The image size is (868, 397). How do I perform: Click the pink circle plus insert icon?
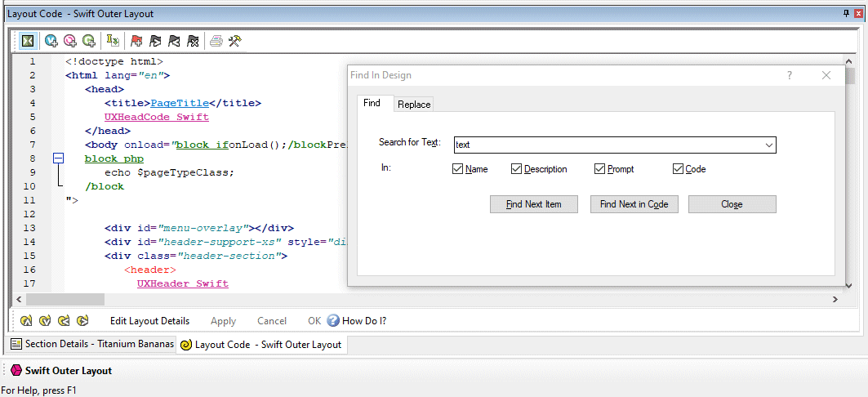(x=69, y=40)
